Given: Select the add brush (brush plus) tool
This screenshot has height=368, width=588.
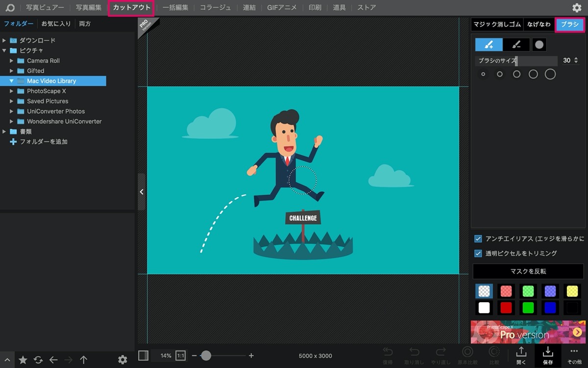Looking at the screenshot, I should pyautogui.click(x=489, y=45).
